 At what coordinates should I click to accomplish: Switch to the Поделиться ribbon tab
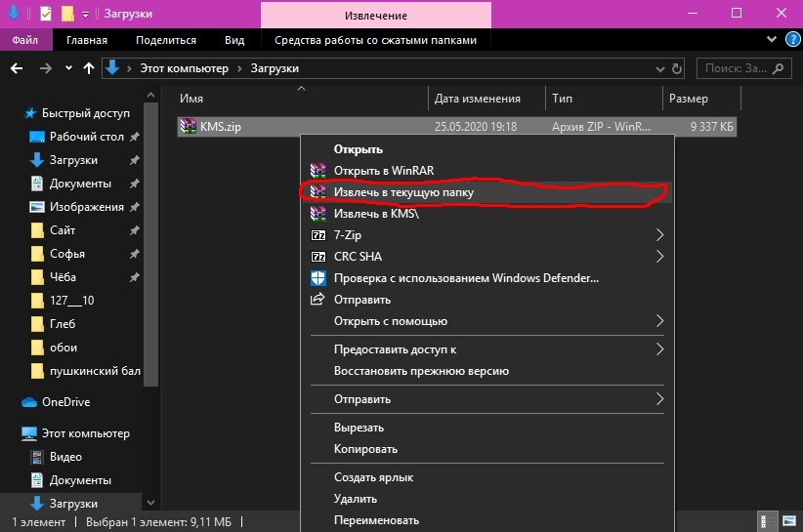166,40
